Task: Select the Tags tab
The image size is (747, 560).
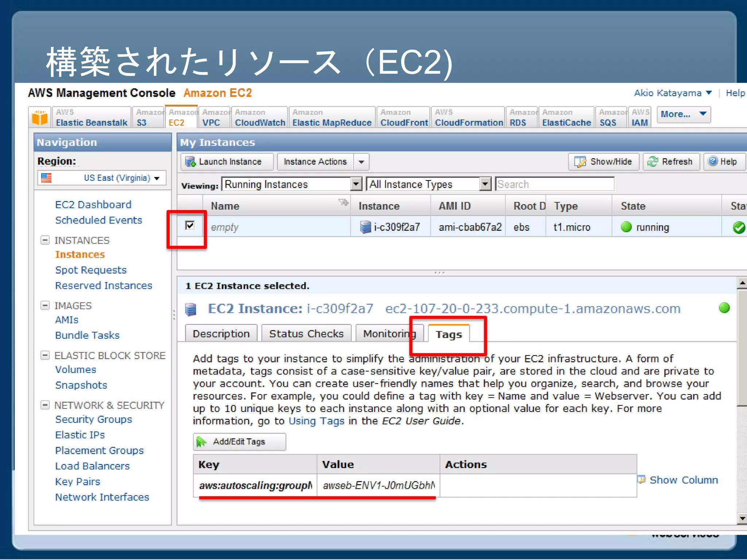Action: click(x=449, y=334)
